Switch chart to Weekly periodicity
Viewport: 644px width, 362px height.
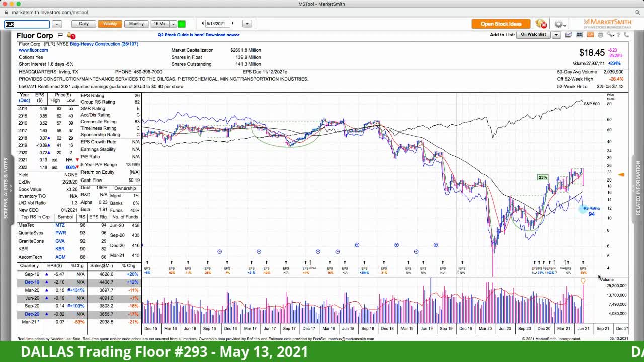pyautogui.click(x=110, y=24)
